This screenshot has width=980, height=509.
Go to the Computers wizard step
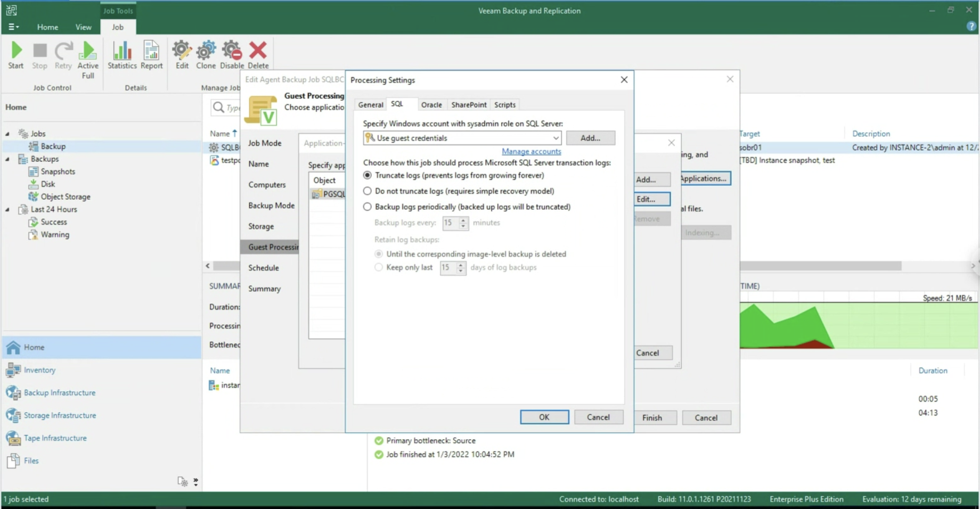[x=267, y=185]
